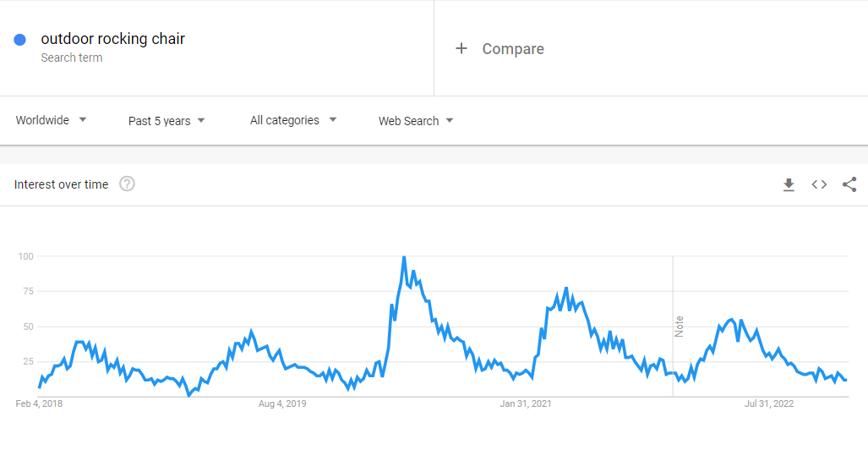Click the blue dot beside search term

coord(20,39)
